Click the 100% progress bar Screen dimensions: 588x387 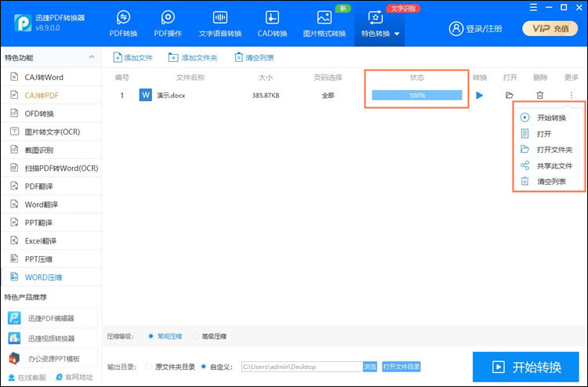(x=416, y=96)
